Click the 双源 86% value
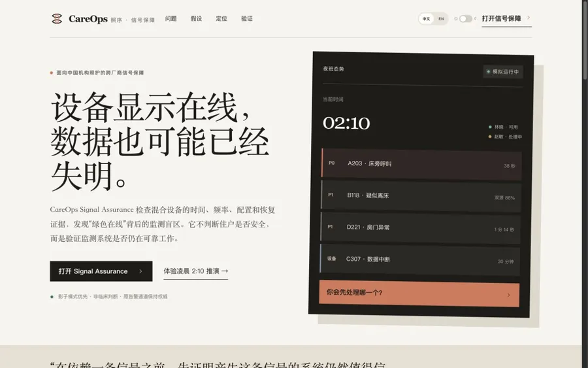 [x=504, y=197]
